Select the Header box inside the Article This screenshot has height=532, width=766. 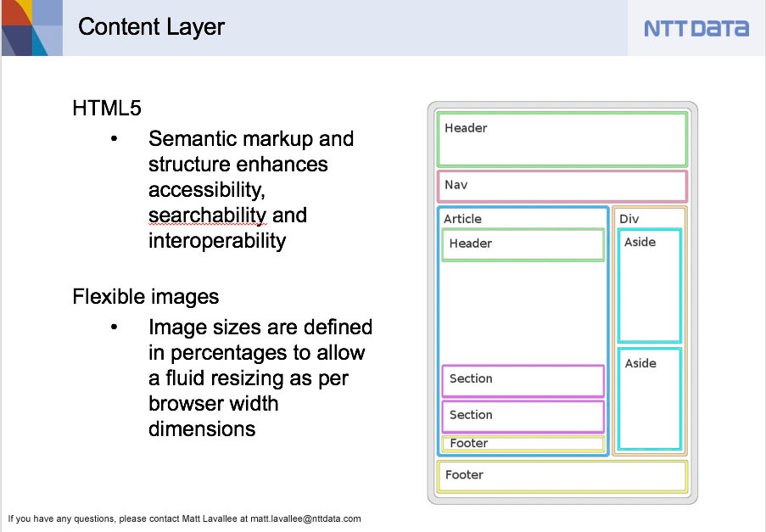pyautogui.click(x=523, y=244)
